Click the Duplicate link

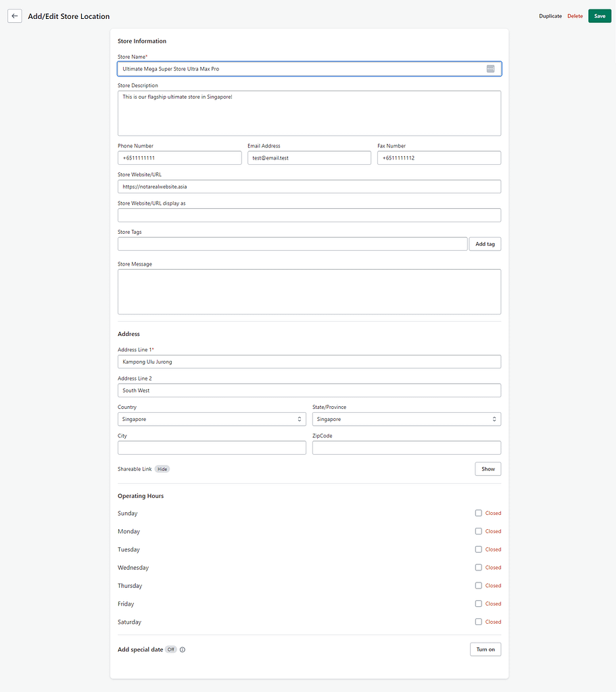(550, 16)
